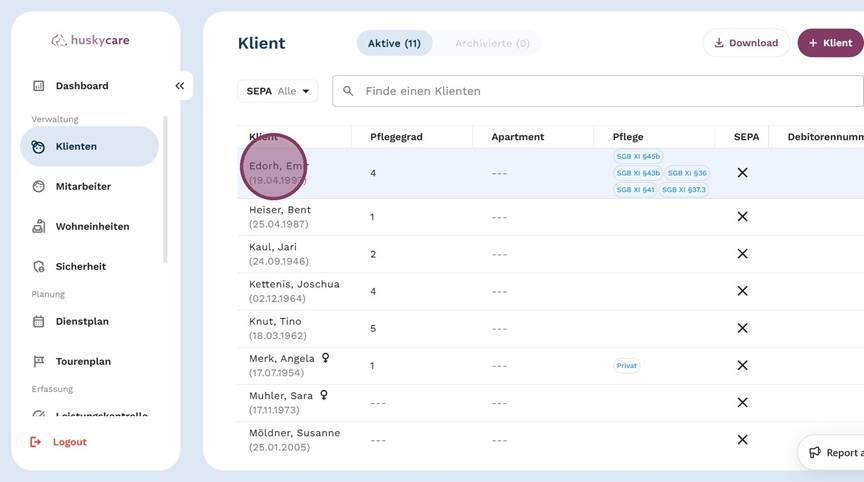Switch to the Archivierte (0) tab
The height and width of the screenshot is (482, 864).
tap(492, 43)
